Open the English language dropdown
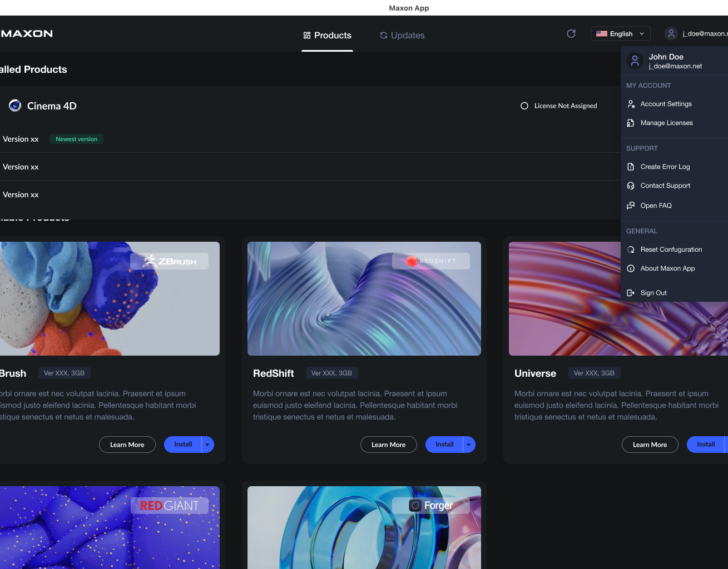 (621, 34)
